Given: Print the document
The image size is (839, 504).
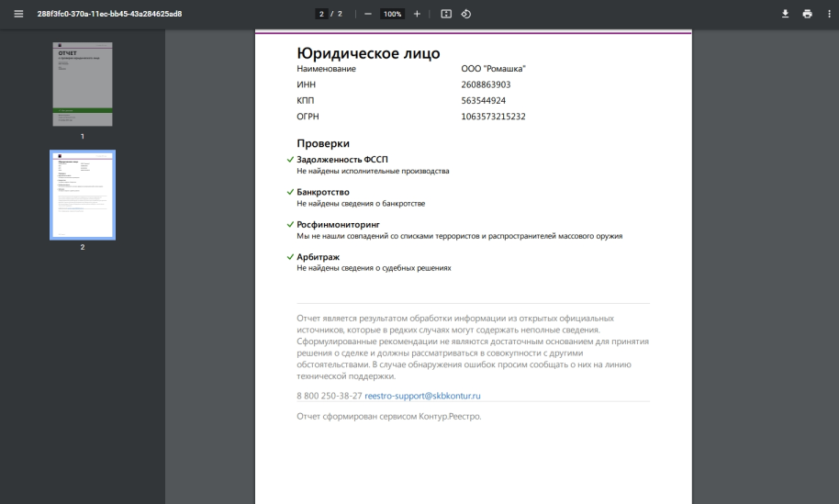Looking at the screenshot, I should pos(808,14).
